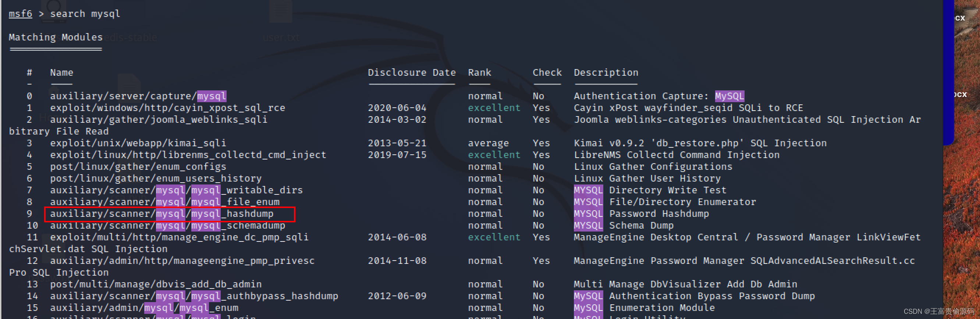Click 'chServlet.dat SQL Injection' wrapped line
The height and width of the screenshot is (319, 980).
tap(88, 249)
